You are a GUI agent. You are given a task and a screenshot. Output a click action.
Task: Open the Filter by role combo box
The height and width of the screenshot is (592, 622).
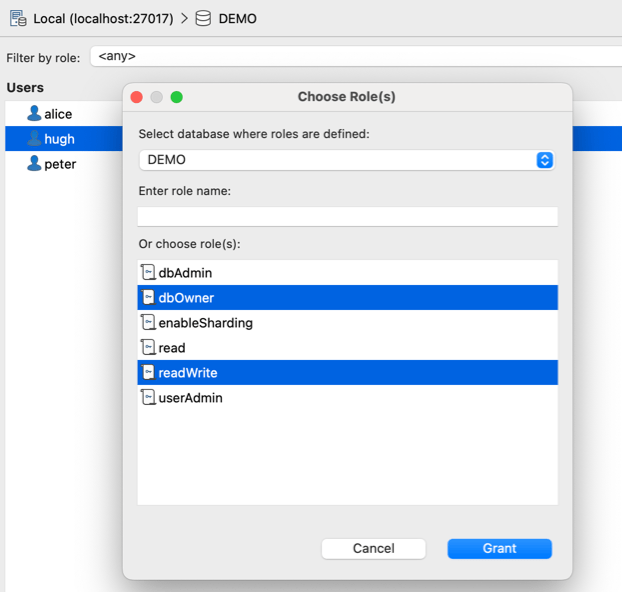point(350,57)
